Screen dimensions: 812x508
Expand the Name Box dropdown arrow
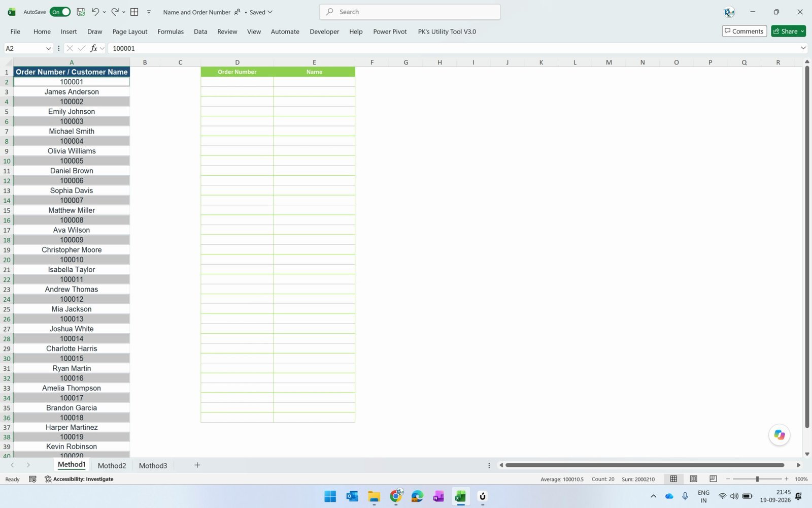pos(49,48)
